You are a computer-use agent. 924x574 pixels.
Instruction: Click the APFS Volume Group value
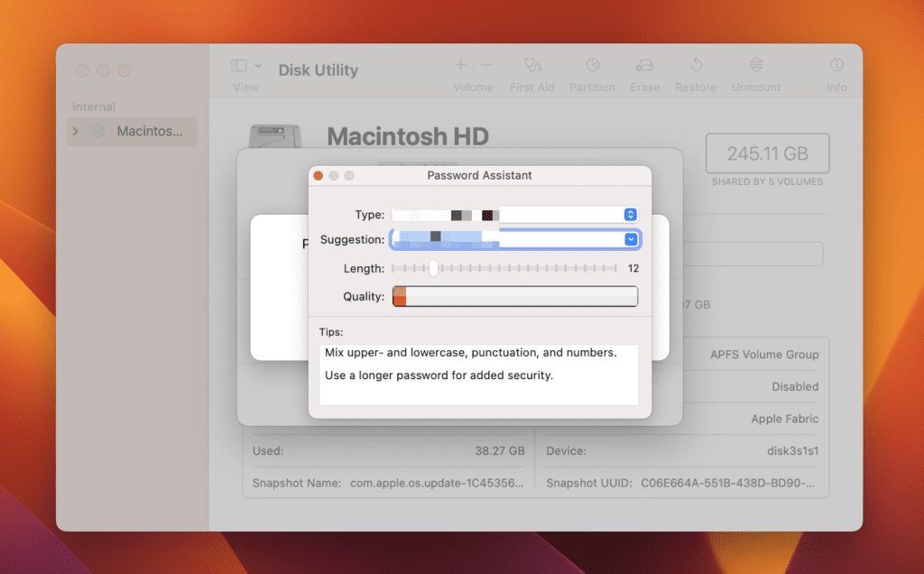[x=764, y=354]
